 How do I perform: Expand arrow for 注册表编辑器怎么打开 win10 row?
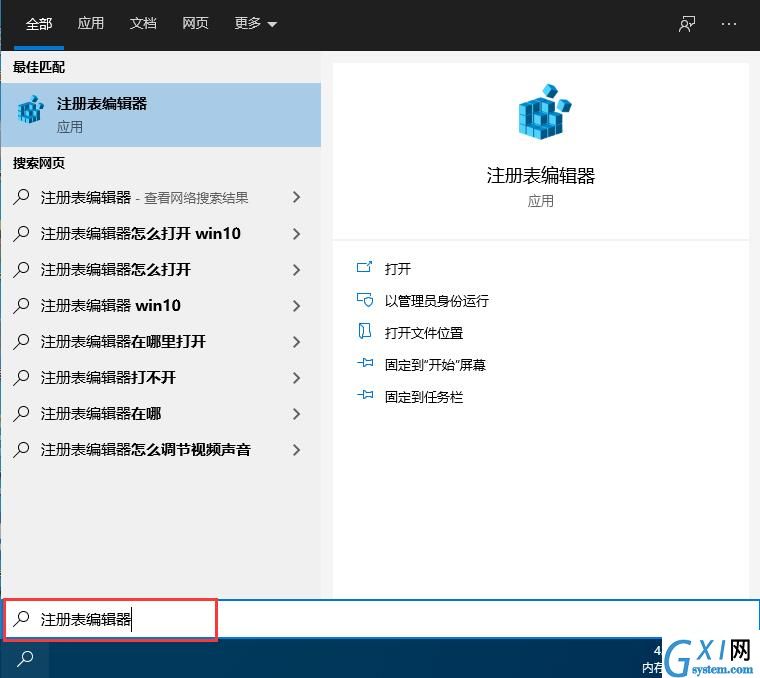[x=297, y=234]
